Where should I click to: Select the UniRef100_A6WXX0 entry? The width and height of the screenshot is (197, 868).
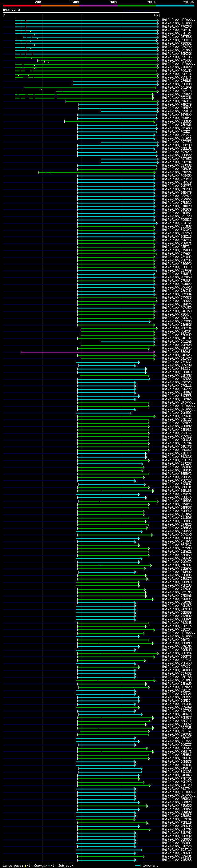(177, 450)
